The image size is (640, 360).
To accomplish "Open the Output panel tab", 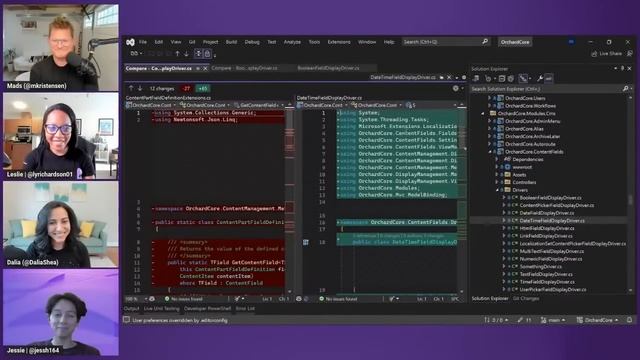I will coord(131,309).
